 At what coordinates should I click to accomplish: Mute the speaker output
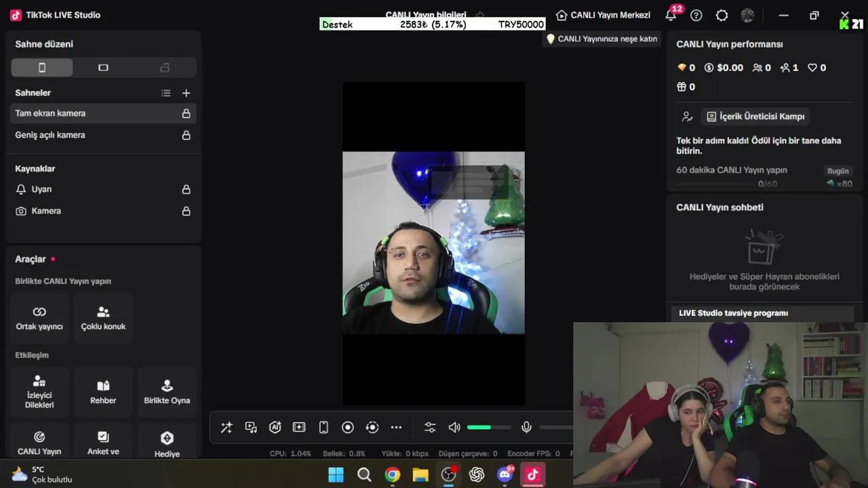[x=454, y=427]
